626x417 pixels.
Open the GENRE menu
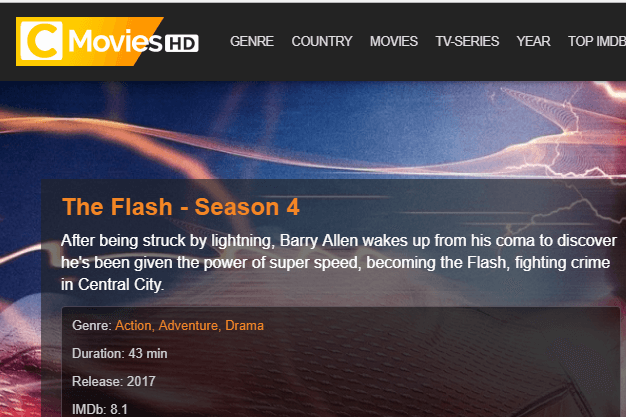(252, 41)
